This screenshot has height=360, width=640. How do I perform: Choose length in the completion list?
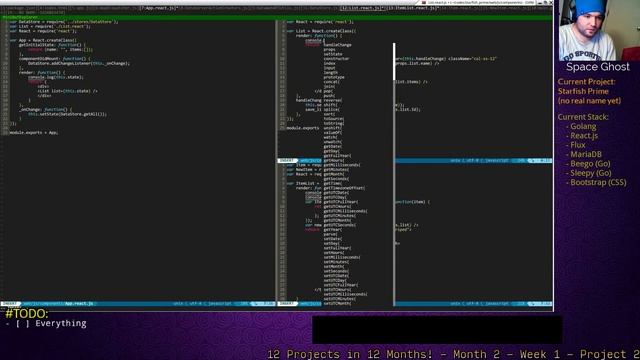(x=331, y=73)
